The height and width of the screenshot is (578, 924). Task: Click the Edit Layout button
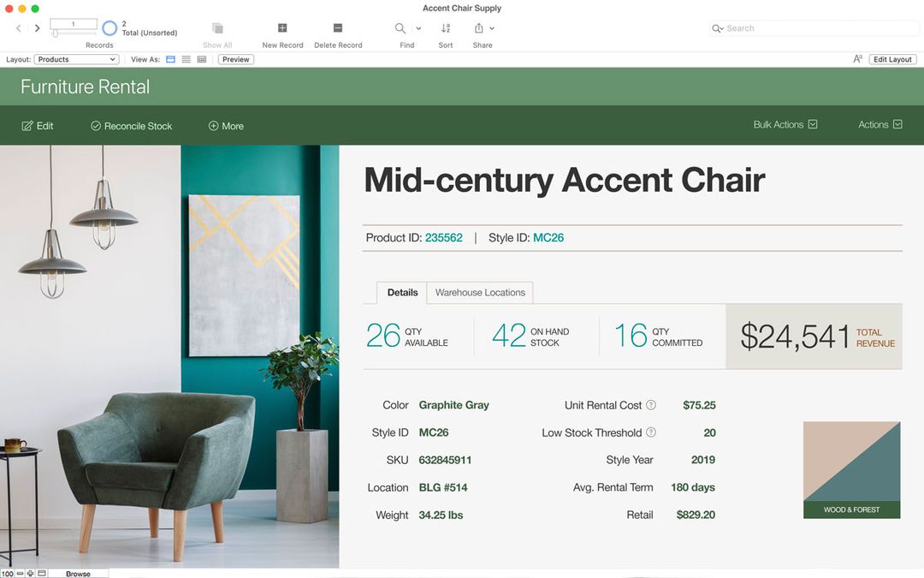[892, 59]
